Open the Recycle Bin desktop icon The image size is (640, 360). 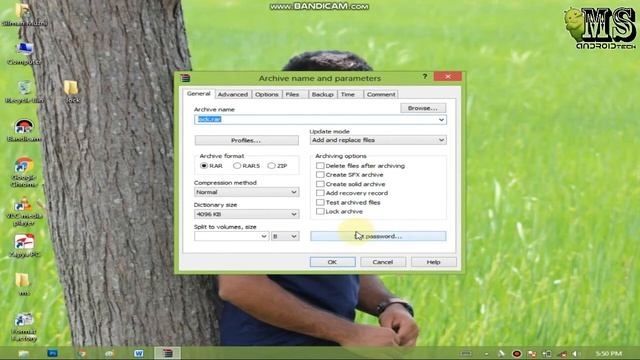point(24,91)
